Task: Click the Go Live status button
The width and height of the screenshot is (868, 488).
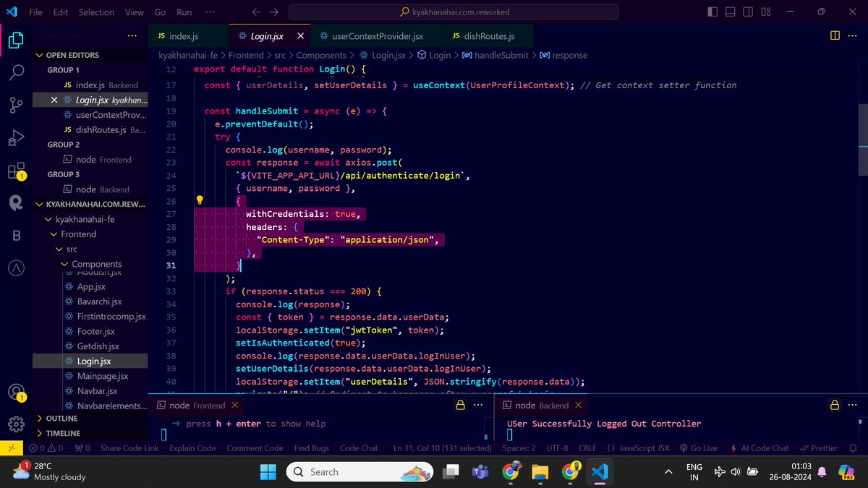Action: click(699, 448)
